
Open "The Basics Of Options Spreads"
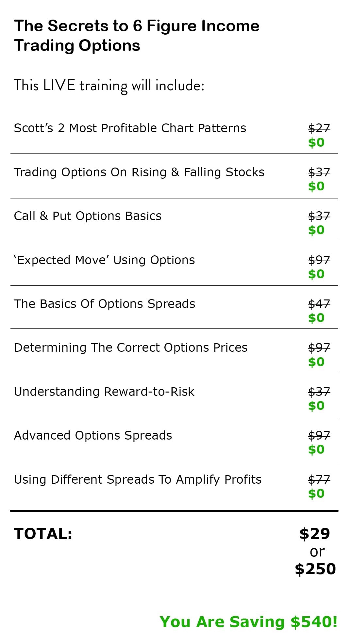(x=104, y=304)
